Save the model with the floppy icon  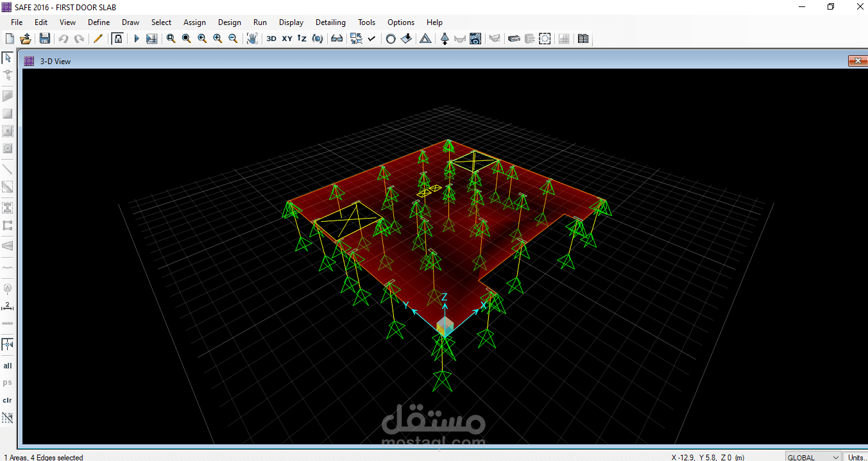pyautogui.click(x=44, y=38)
